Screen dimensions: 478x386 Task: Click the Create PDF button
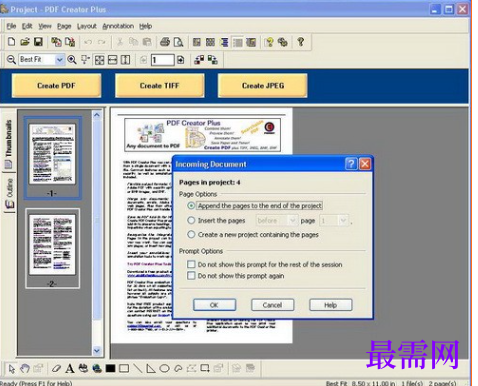[56, 86]
